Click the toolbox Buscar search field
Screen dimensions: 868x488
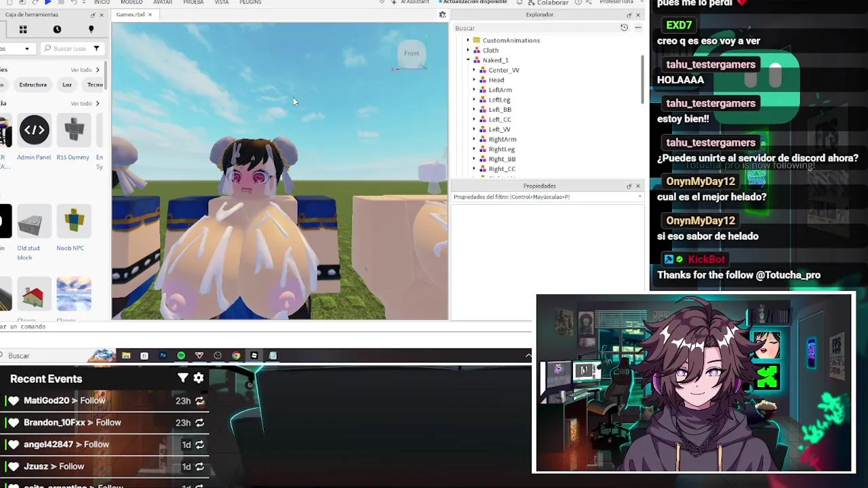click(66, 48)
